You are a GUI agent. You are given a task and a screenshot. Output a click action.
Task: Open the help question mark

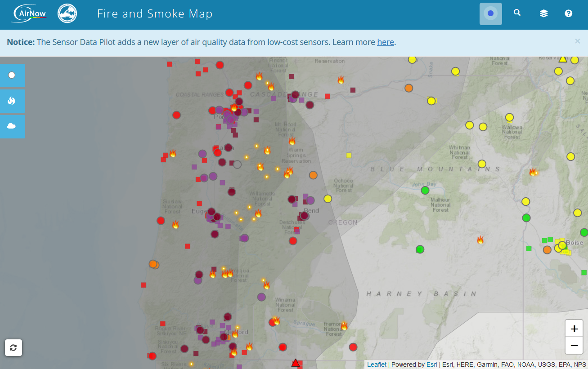click(569, 13)
